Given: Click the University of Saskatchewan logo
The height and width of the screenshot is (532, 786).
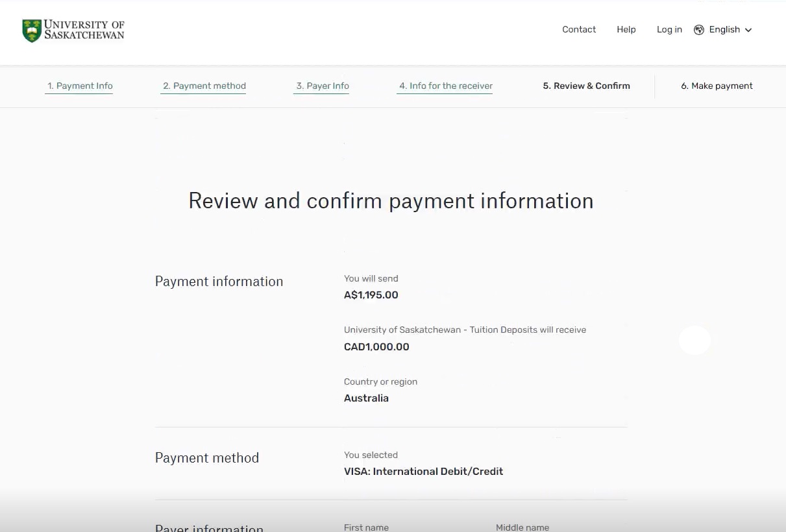Looking at the screenshot, I should click(x=73, y=30).
